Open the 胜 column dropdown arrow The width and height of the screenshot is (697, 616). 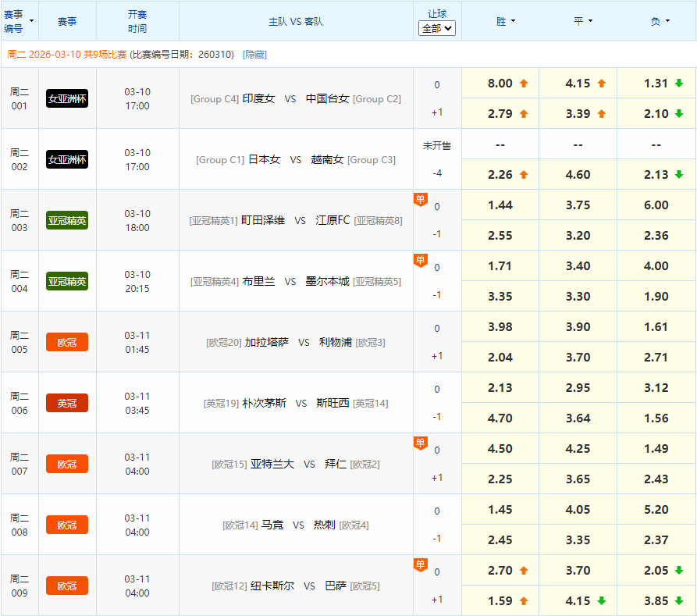[514, 21]
